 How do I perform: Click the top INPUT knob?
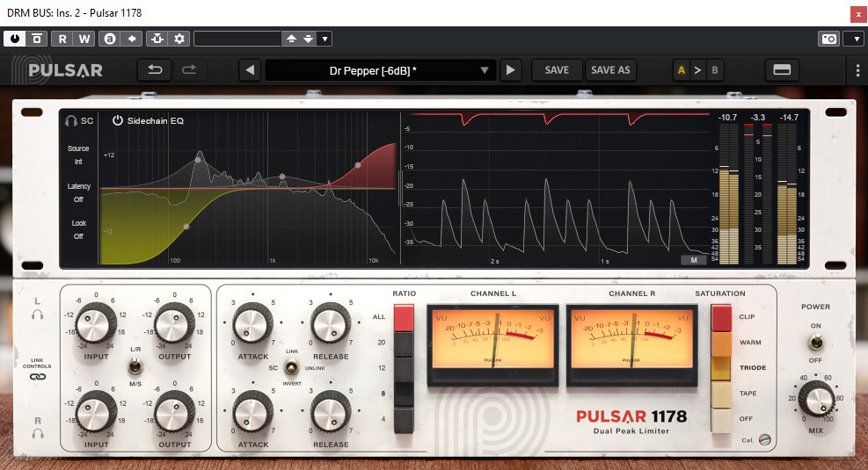pos(95,323)
